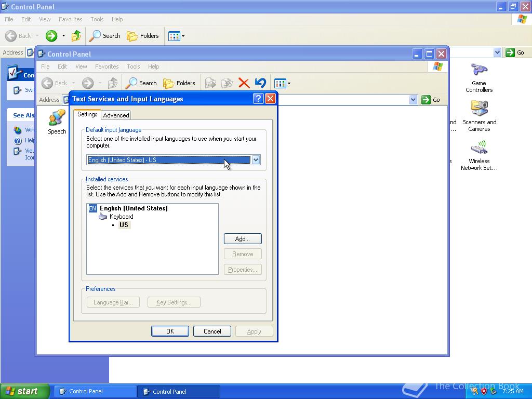Confirm changes with the OK button
Screen dimensions: 532x399
click(170, 331)
